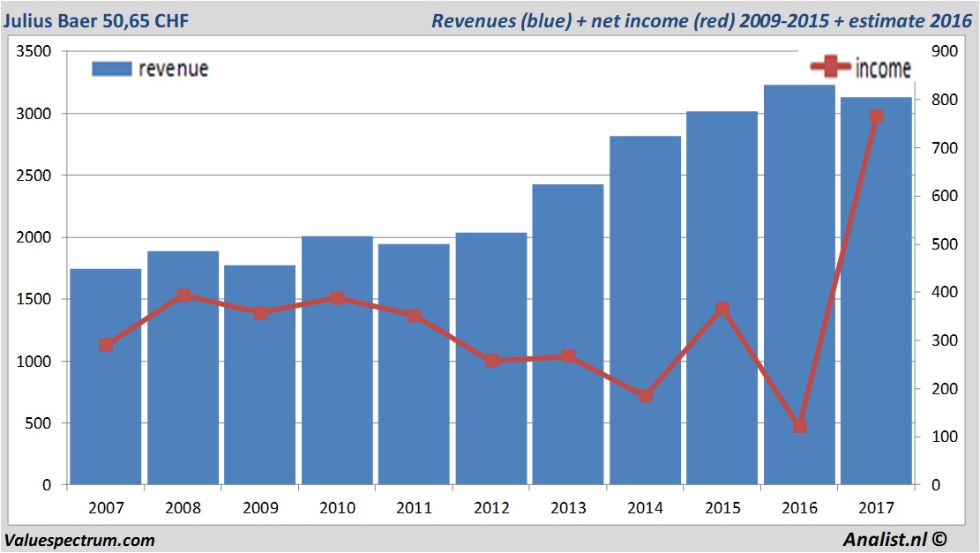This screenshot has width=980, height=553.
Task: Click the 2012 income data point marker
Action: click(492, 361)
